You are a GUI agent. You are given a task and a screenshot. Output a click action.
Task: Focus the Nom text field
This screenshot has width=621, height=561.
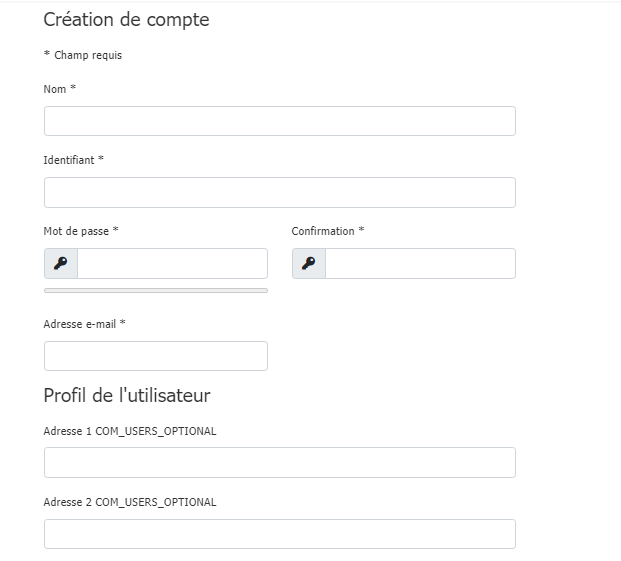279,121
